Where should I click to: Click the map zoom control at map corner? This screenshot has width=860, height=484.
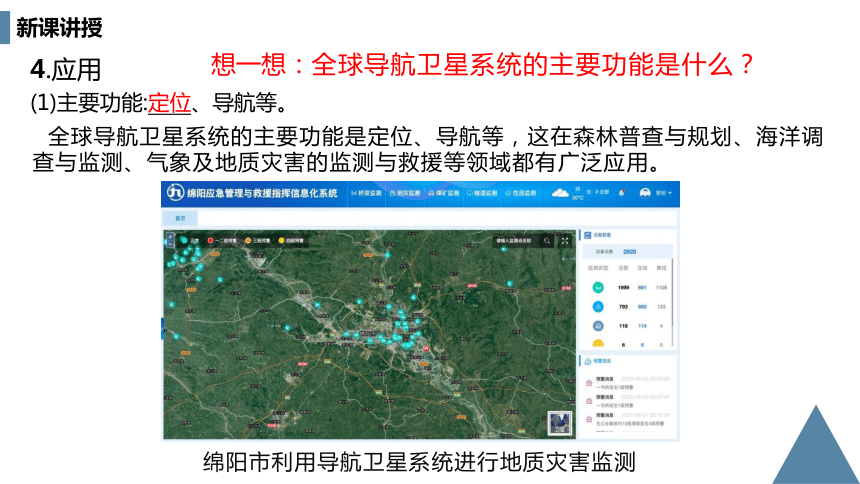point(170,239)
